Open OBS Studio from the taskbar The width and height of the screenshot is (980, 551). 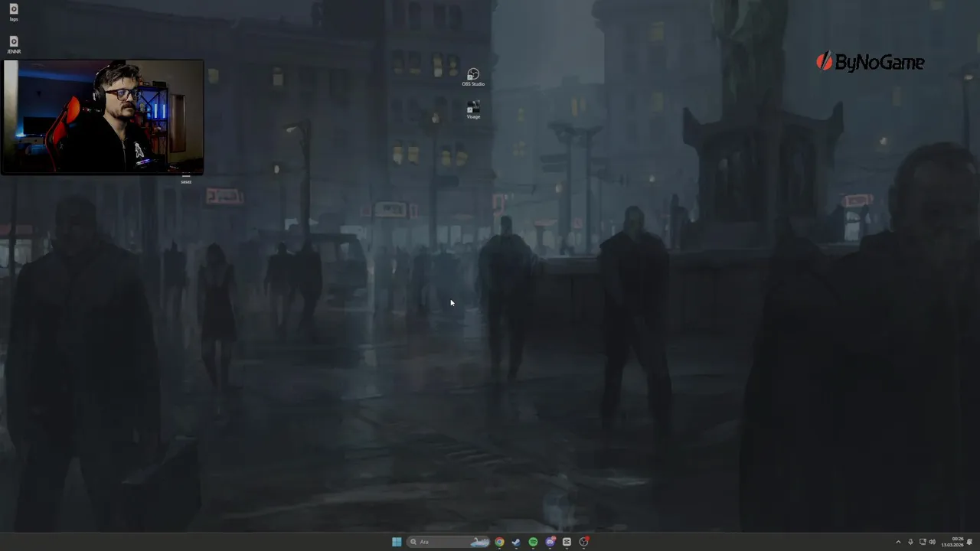coord(584,542)
